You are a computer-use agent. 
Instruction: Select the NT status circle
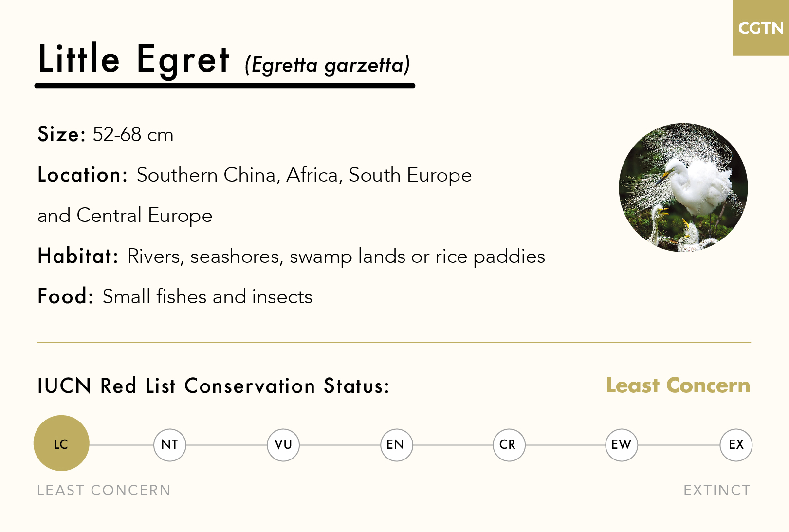170,444
